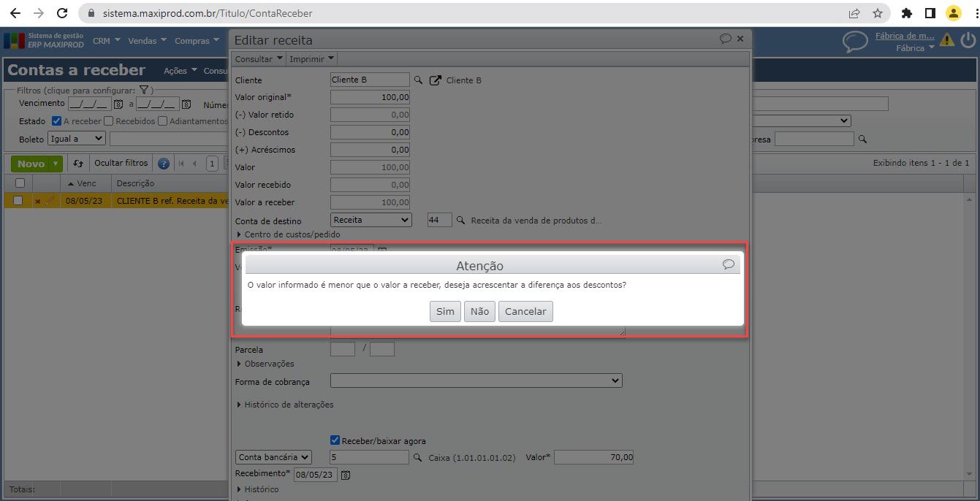Click the Recebimento date field
The height and width of the screenshot is (501, 980).
[x=316, y=475]
